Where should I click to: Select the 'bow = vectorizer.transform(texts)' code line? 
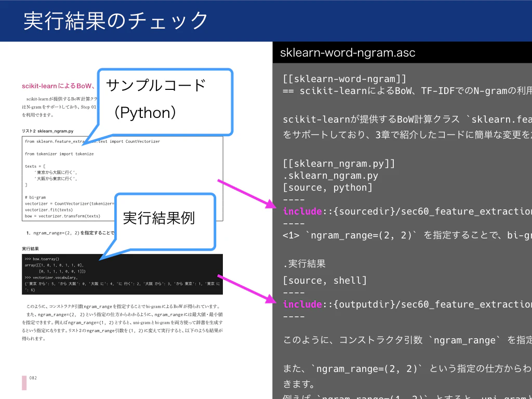click(62, 216)
